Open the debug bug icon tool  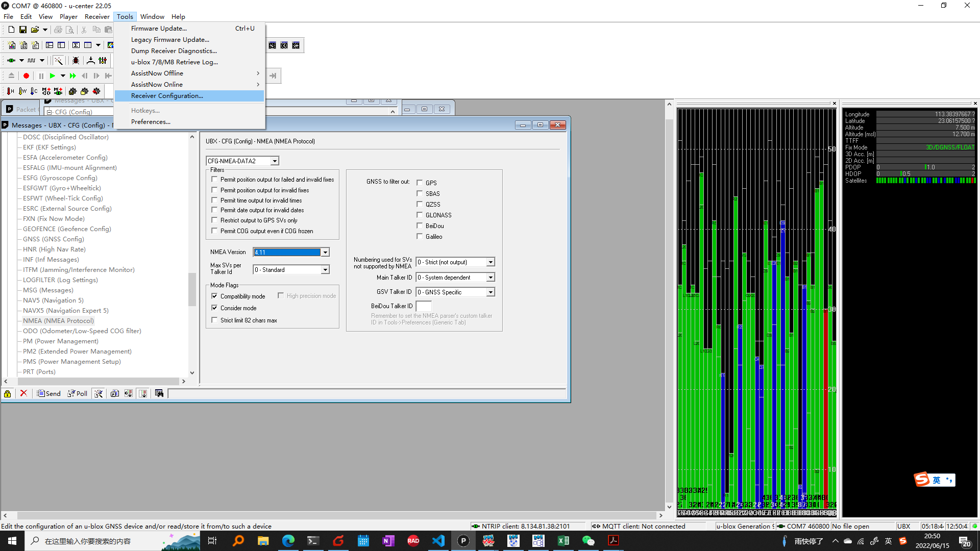[x=76, y=61]
